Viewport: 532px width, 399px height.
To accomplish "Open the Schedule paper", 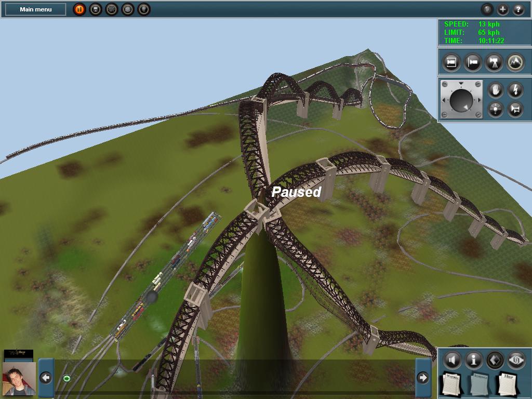I will 481,384.
